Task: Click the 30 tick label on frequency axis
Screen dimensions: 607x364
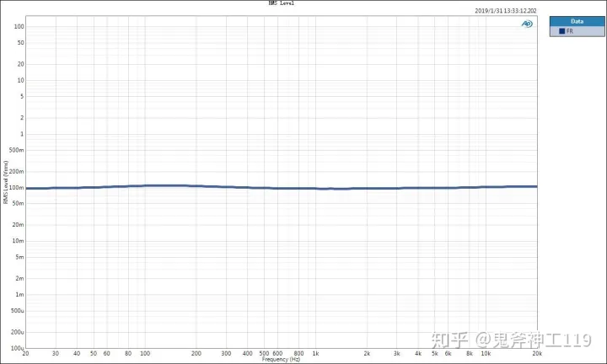Action: pyautogui.click(x=56, y=354)
